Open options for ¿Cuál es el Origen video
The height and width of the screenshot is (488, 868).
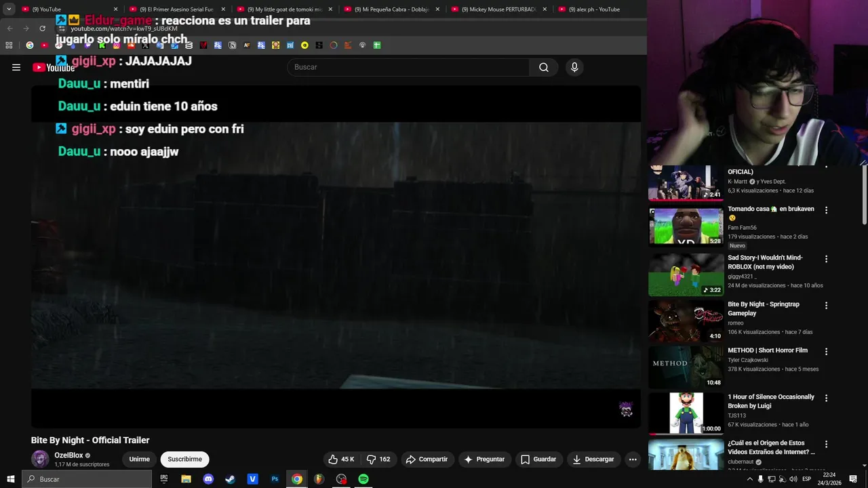pos(826,444)
